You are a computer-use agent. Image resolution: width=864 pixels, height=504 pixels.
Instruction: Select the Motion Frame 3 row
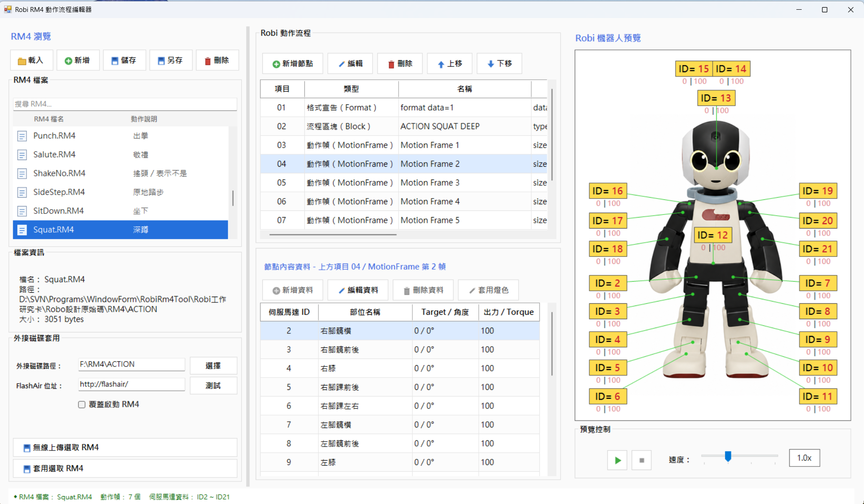[403, 183]
